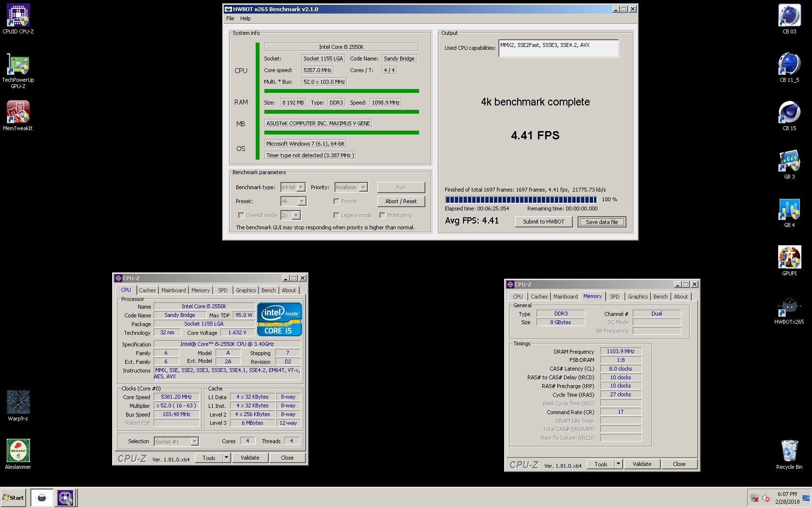The height and width of the screenshot is (508, 812).
Task: Open the Preset 4k dropdown
Action: tap(293, 201)
